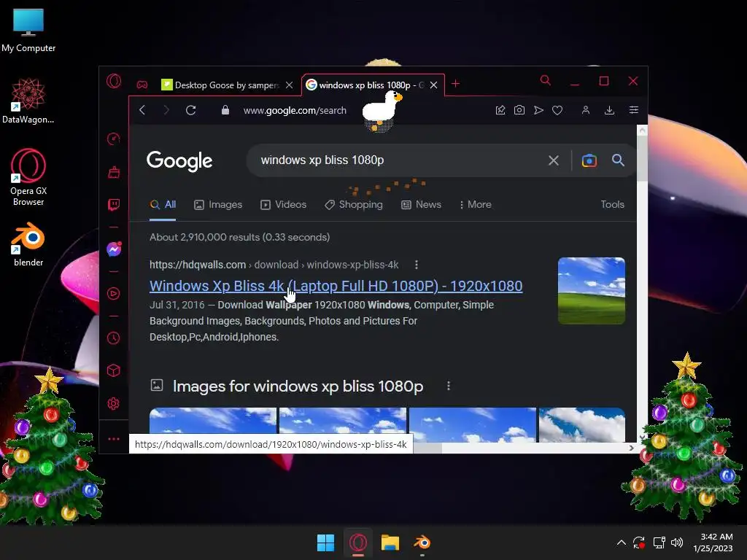Click the www.google.com/search address bar
Screen dimensions: 747x560
click(295, 111)
